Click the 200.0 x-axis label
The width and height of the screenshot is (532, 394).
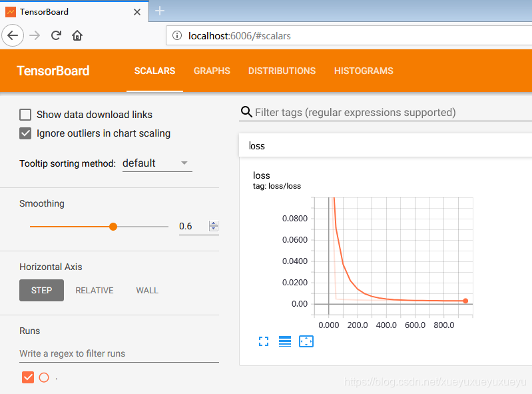point(358,325)
